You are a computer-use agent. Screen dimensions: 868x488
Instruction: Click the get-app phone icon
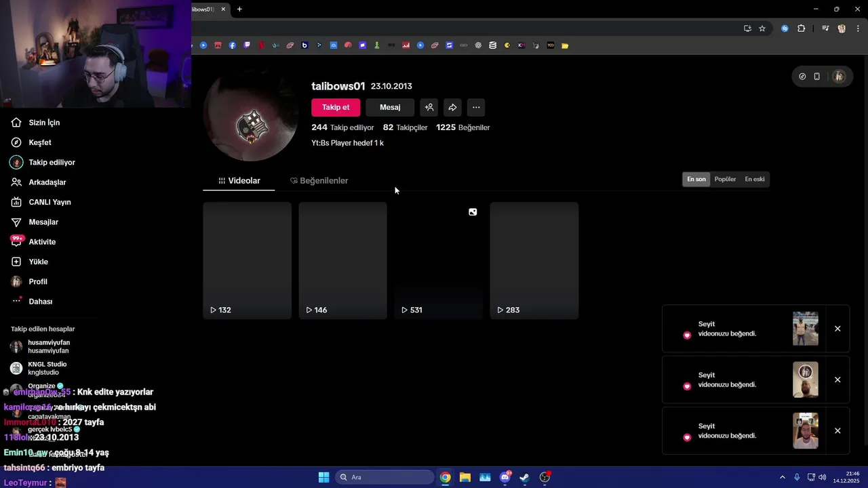[817, 77]
